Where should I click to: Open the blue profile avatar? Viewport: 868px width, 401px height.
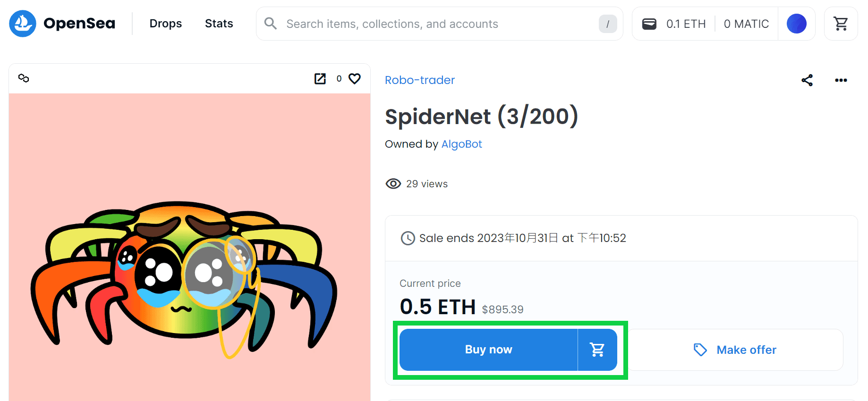796,24
